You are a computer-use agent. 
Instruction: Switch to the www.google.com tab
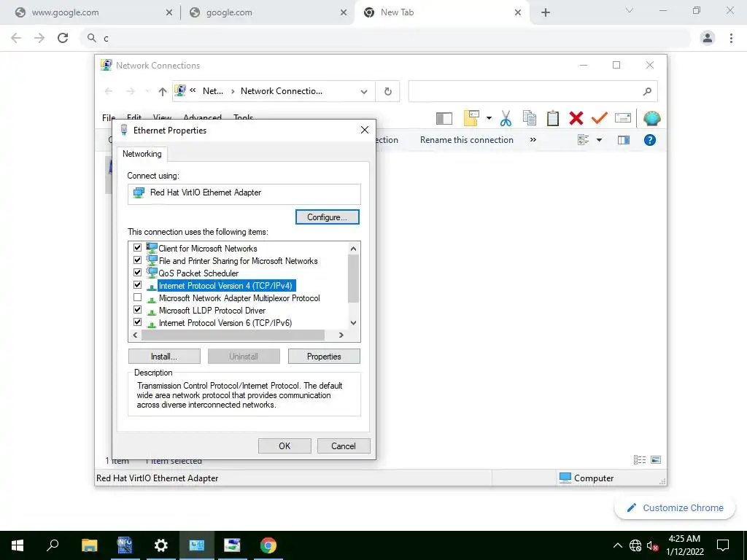click(x=93, y=13)
